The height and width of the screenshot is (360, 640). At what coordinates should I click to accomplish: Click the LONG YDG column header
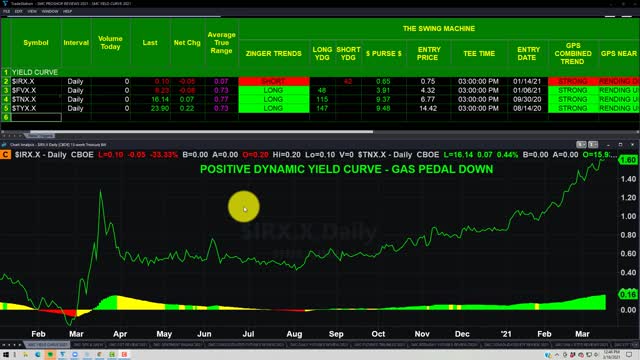[x=322, y=53]
